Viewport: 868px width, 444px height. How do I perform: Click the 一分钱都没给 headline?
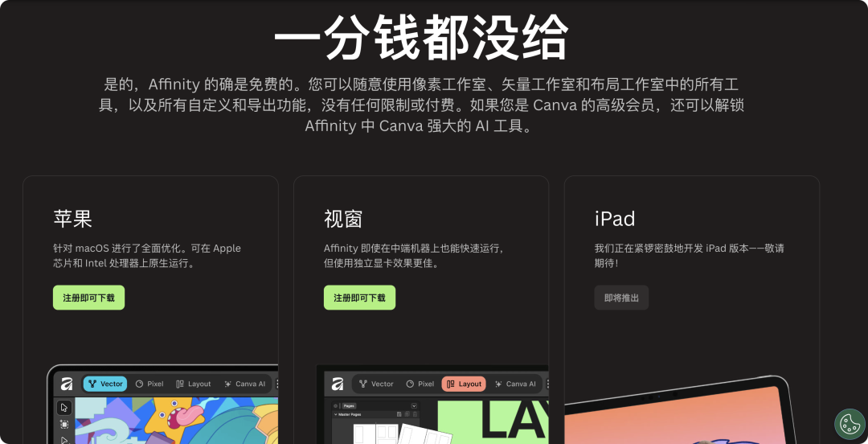421,36
